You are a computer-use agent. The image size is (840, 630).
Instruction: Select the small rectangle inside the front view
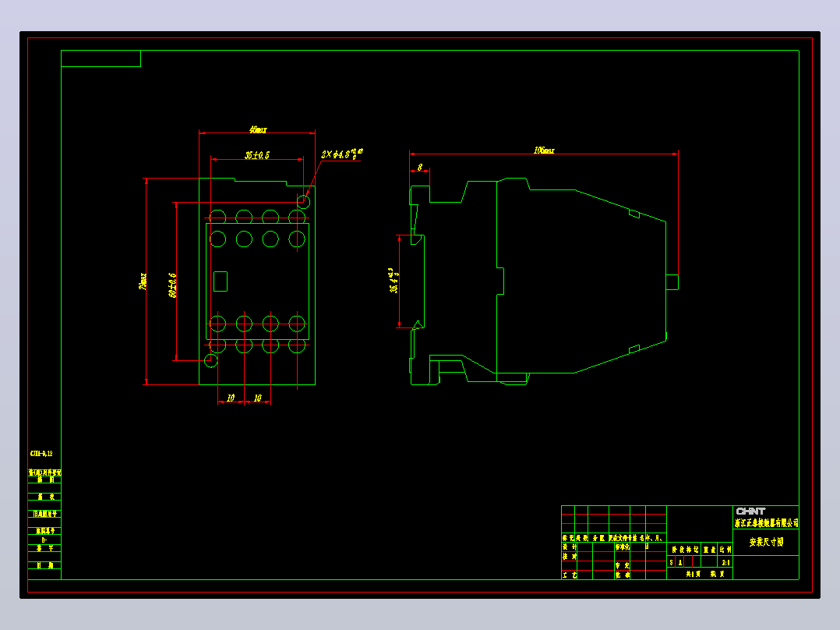221,281
